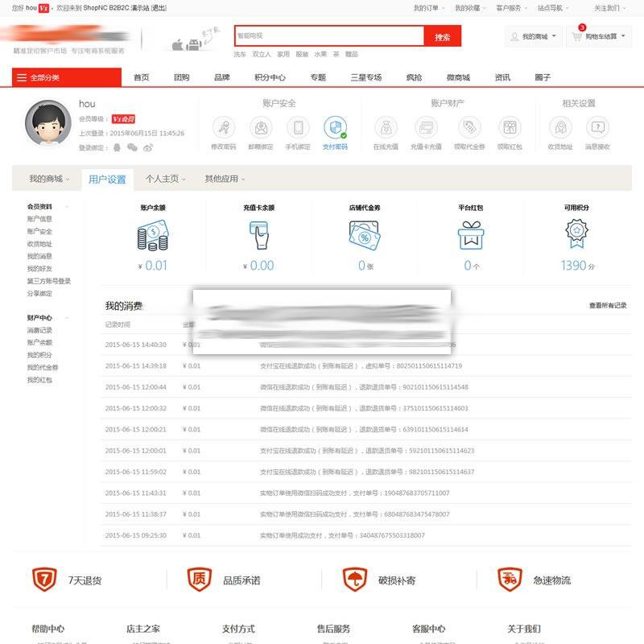Click the 在线充值 recharge icon
This screenshot has height=644, width=644.
(386, 128)
